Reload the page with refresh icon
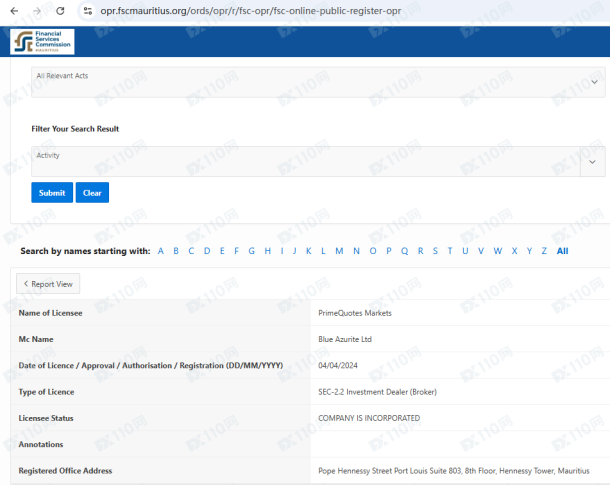The height and width of the screenshot is (485, 610). [60, 11]
